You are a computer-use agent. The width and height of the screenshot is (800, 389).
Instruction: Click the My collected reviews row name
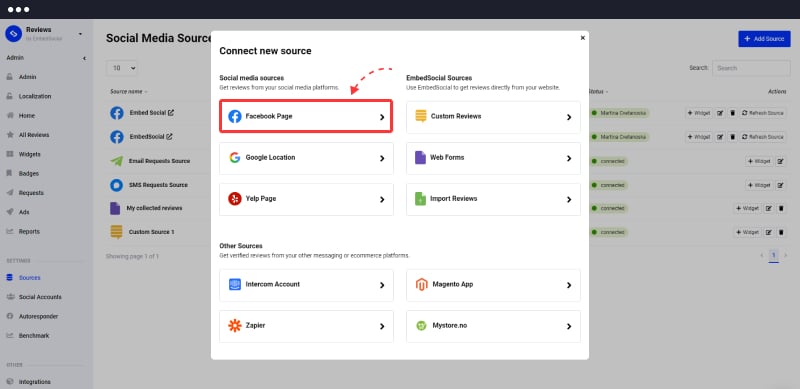coord(154,208)
